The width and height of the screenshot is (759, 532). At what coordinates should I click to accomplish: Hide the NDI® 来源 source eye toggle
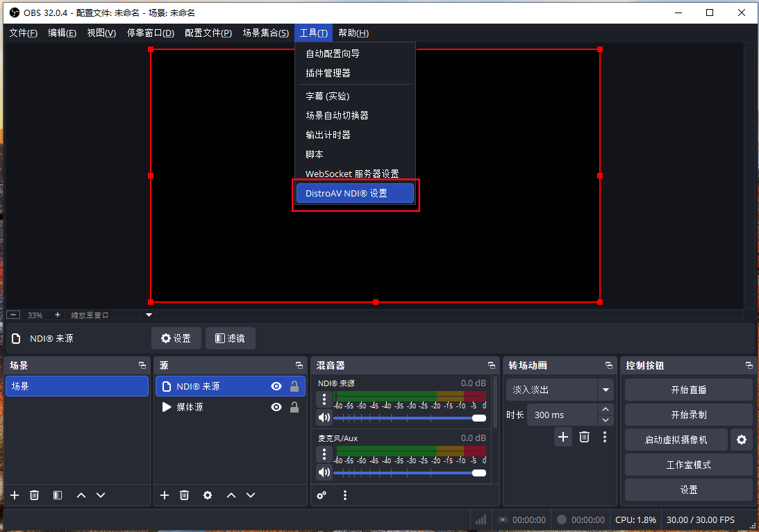point(276,387)
